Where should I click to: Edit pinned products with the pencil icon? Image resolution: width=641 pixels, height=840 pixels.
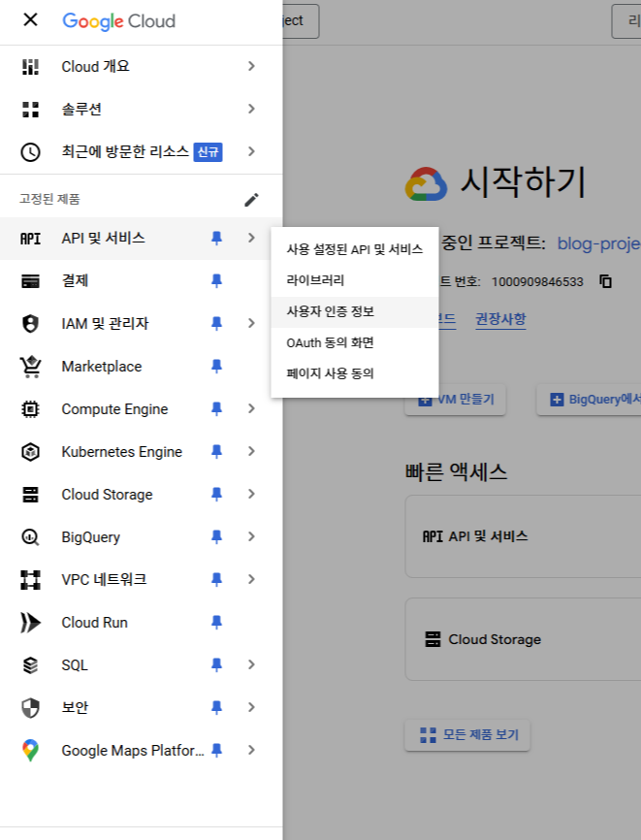[x=251, y=200]
